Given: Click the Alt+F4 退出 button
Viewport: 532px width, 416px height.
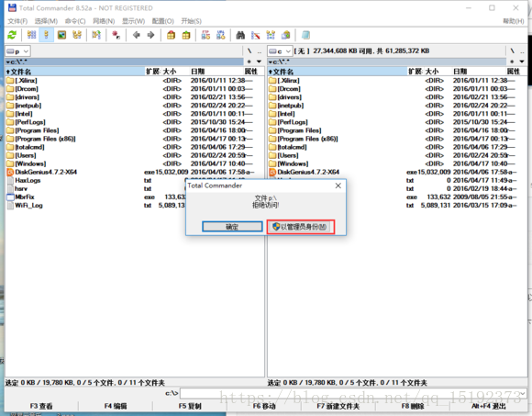Looking at the screenshot, I should 489,406.
